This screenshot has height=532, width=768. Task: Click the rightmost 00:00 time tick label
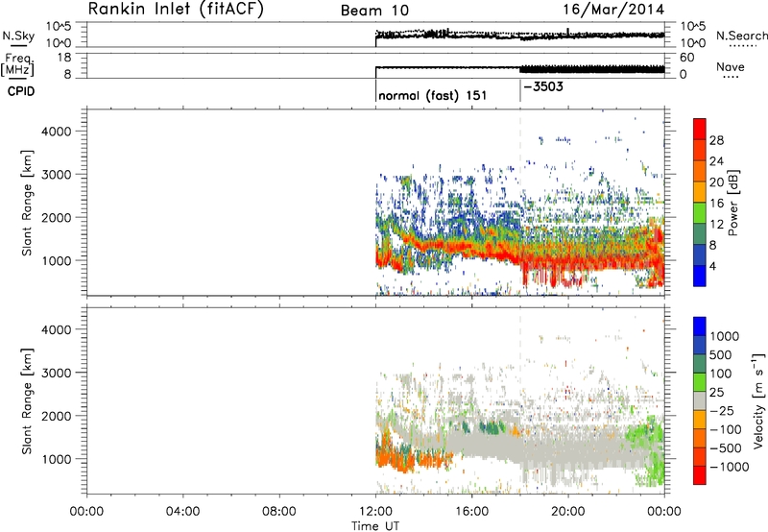[x=664, y=512]
